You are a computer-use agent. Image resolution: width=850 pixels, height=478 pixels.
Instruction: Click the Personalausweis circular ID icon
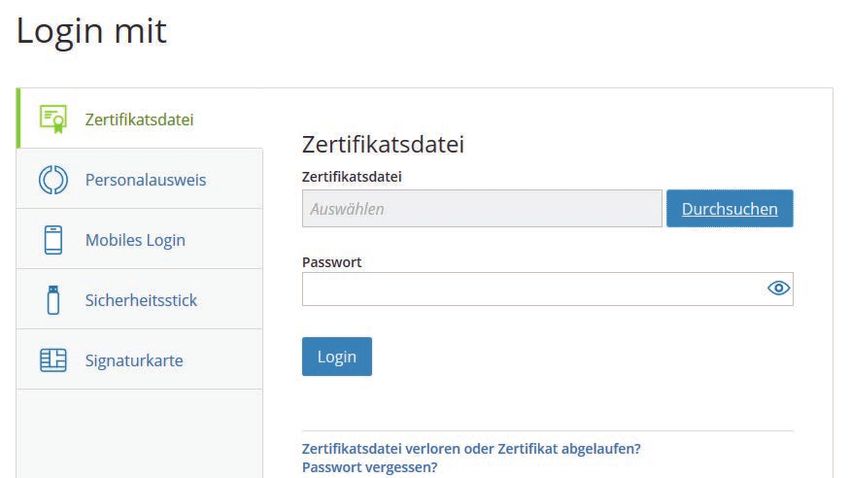[x=53, y=179]
